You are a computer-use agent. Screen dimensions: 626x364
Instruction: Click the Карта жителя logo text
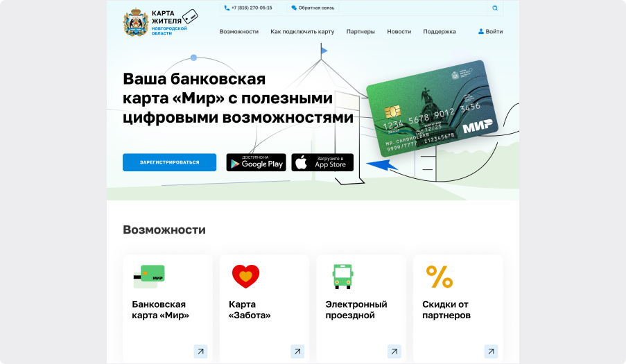coord(166,17)
